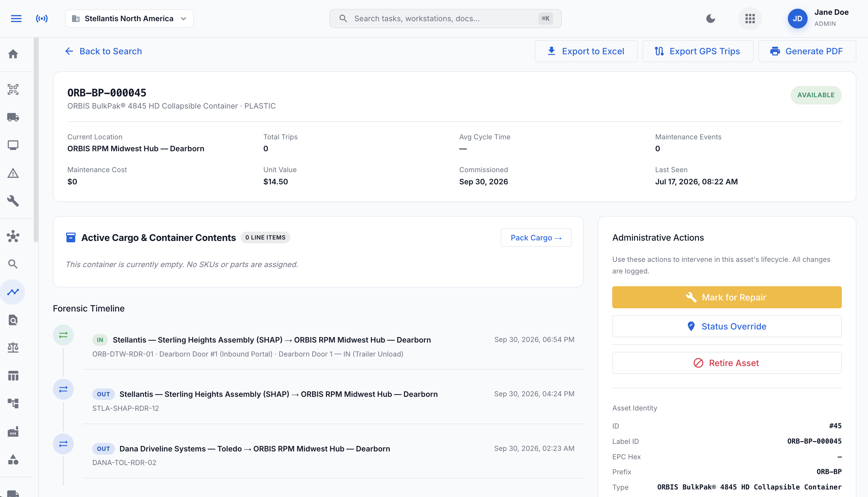868x497 pixels.
Task: Click the sidebar vertical scrollbar
Action: click(x=36, y=140)
